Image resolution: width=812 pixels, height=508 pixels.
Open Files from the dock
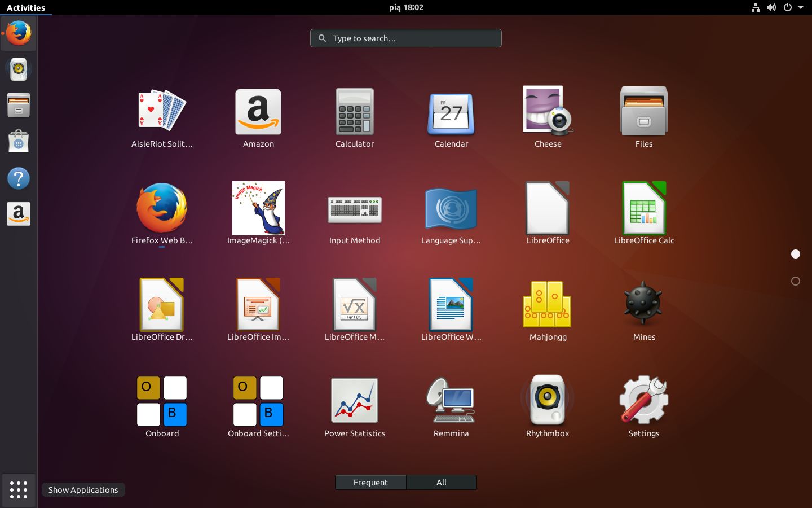click(x=19, y=106)
